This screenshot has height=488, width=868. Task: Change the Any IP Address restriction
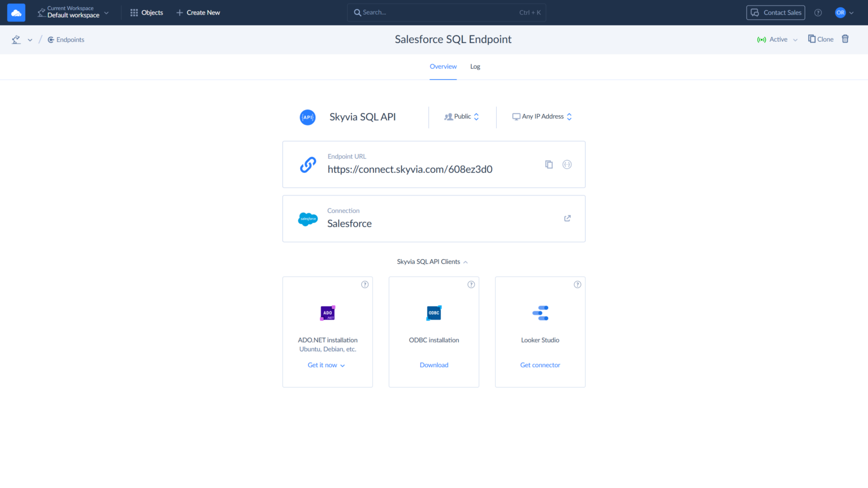541,116
